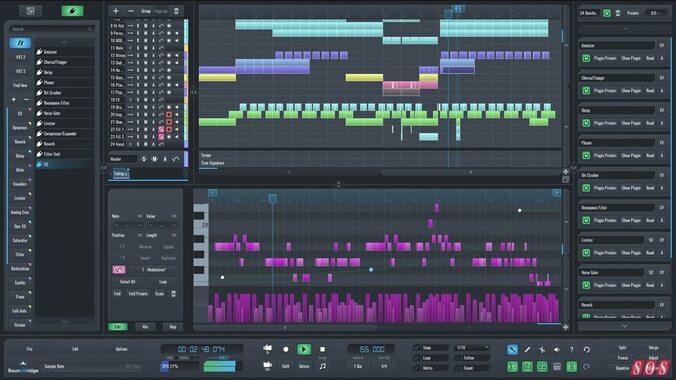This screenshot has width=676, height=380.
Task: Collapse plugin list with up chevron above Analyzer
Action: [65, 42]
